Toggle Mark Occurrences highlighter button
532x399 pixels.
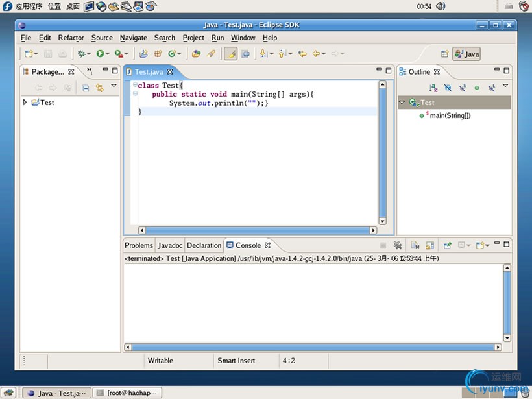click(x=231, y=54)
